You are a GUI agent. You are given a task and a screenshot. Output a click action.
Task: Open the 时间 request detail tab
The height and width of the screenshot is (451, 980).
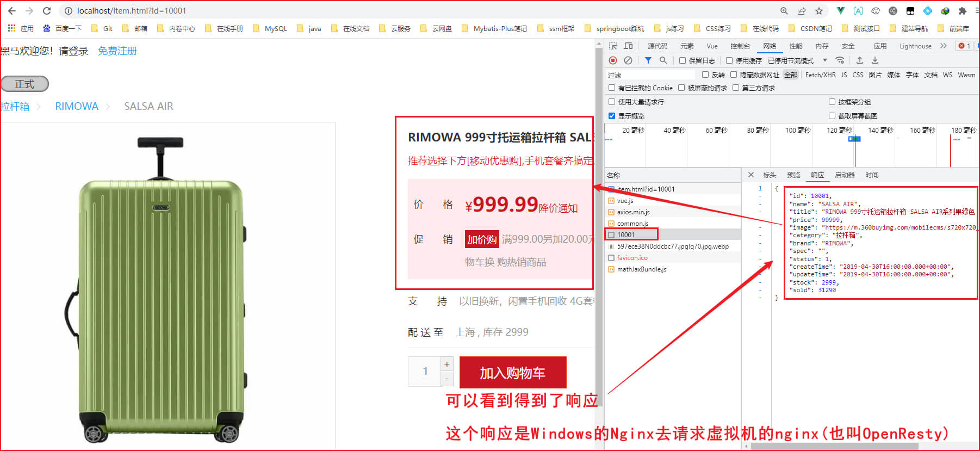(872, 175)
